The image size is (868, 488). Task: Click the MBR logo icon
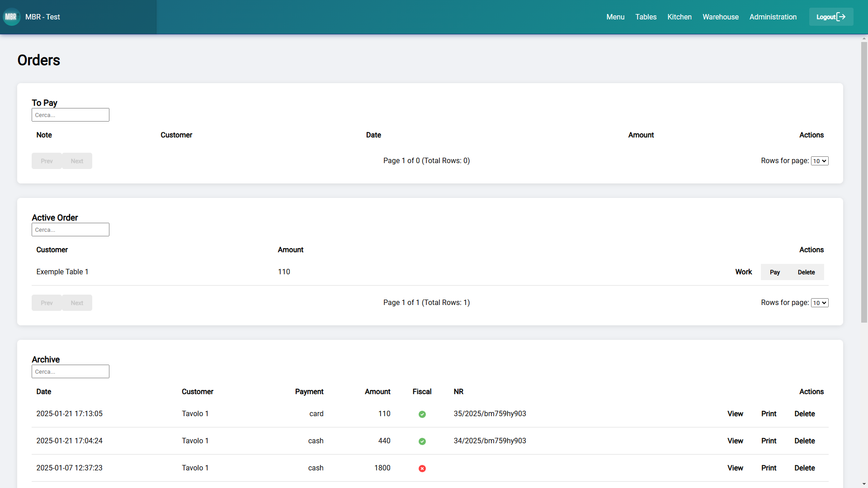click(x=11, y=17)
